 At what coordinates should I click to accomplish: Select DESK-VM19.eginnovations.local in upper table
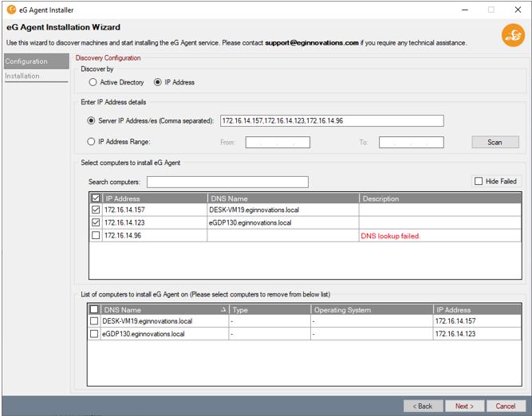(254, 210)
